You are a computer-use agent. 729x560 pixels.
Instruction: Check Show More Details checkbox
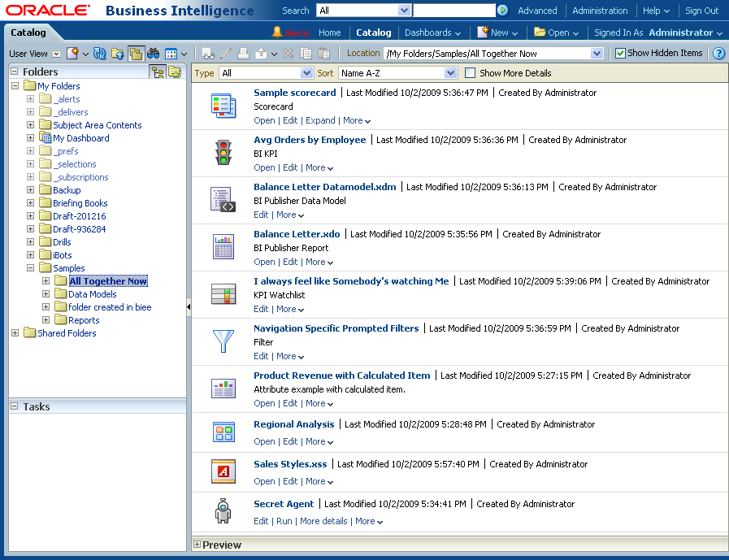click(x=470, y=73)
